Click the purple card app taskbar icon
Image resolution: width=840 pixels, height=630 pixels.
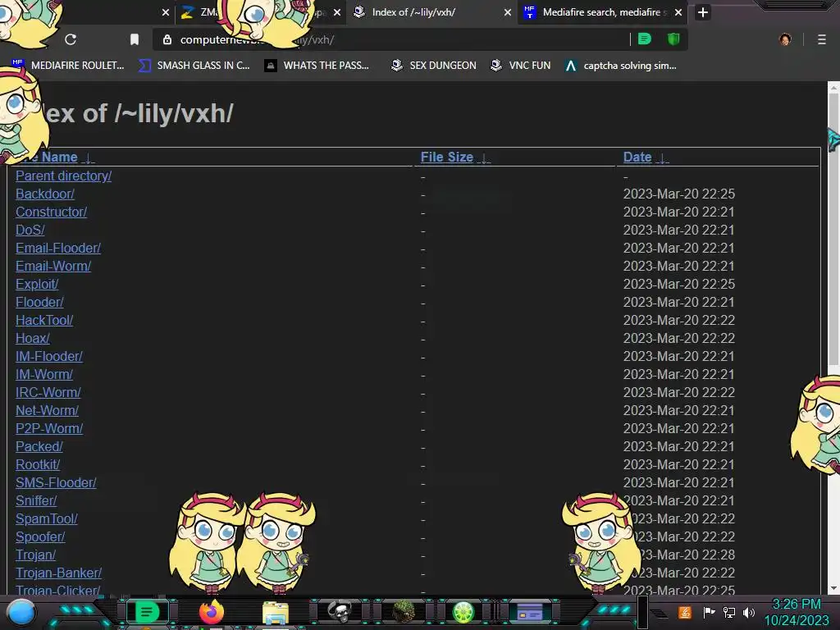[x=530, y=612]
